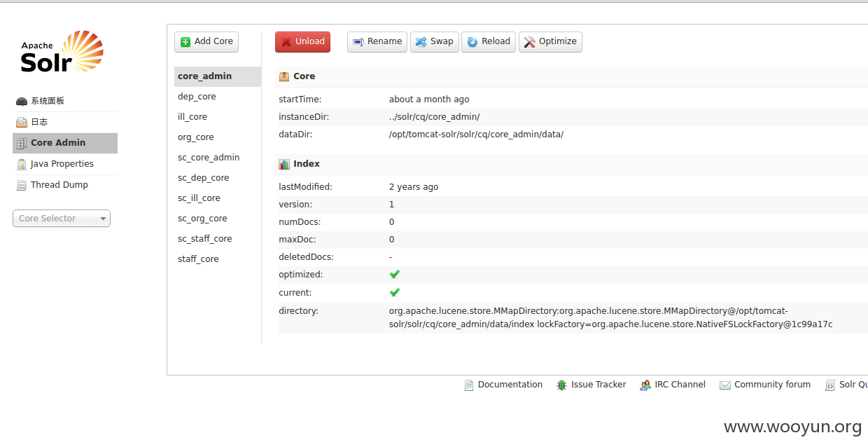The image size is (868, 447).
Task: Select Core Admin in sidebar menu
Action: [65, 143]
